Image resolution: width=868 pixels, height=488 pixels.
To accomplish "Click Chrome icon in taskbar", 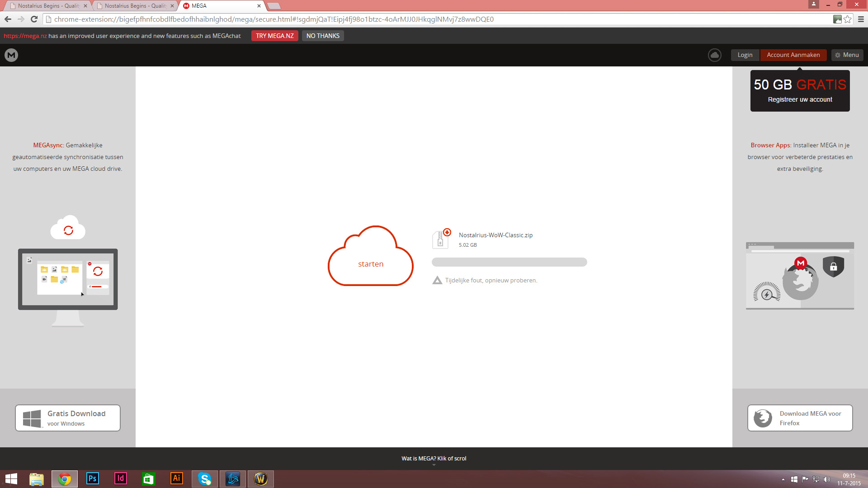I will 65,479.
